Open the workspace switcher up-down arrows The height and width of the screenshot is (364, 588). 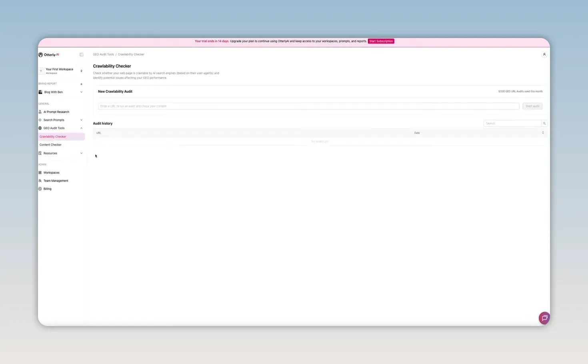click(x=81, y=71)
